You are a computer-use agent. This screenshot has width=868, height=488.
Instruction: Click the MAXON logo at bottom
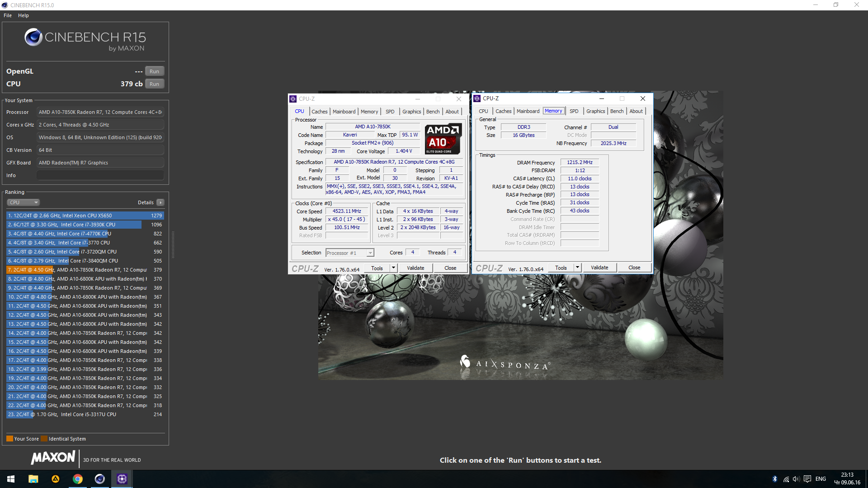pyautogui.click(x=53, y=458)
